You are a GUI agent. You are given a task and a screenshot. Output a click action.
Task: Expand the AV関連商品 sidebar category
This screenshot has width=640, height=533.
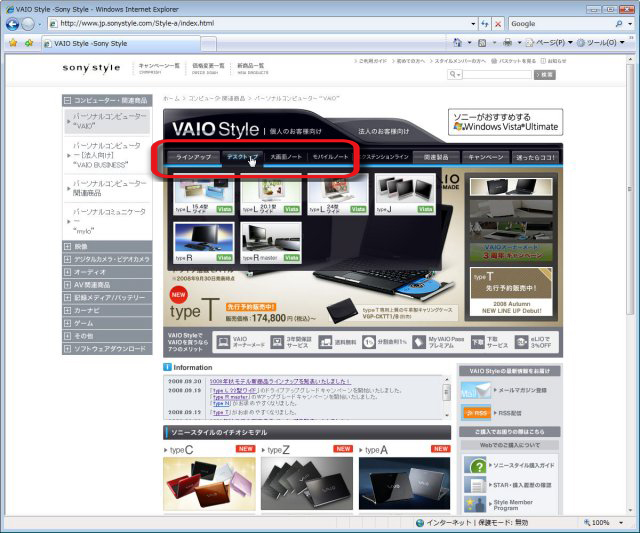(x=67, y=285)
